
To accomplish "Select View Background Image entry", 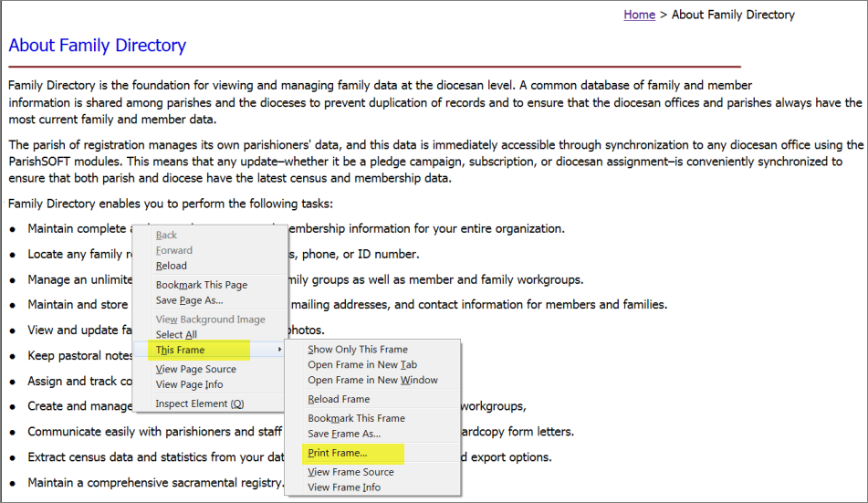I will [210, 320].
